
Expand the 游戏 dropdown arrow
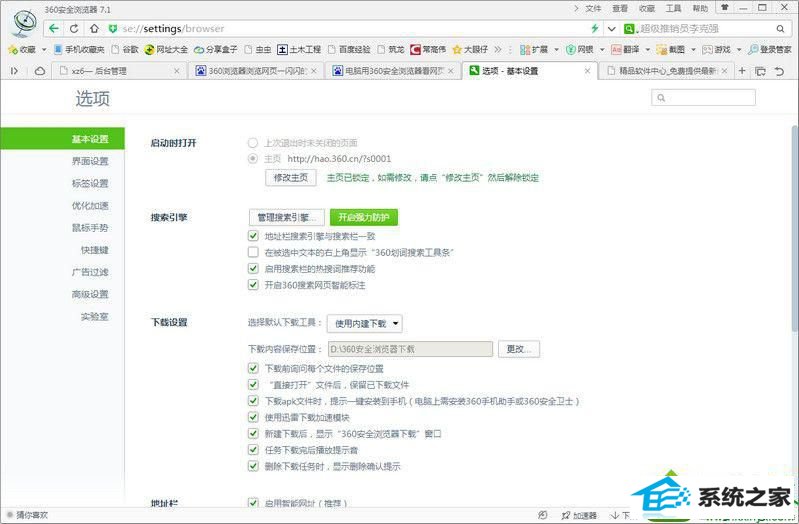(739, 49)
